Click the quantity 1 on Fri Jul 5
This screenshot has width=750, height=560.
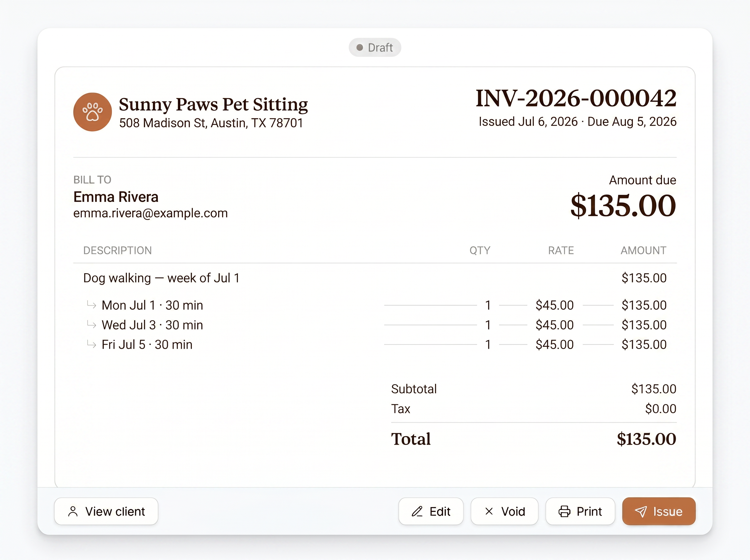488,344
